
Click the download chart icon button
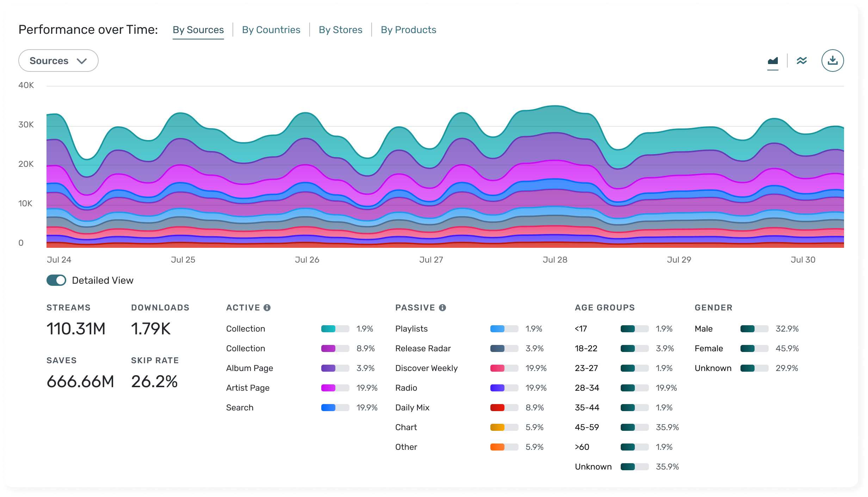(x=832, y=61)
